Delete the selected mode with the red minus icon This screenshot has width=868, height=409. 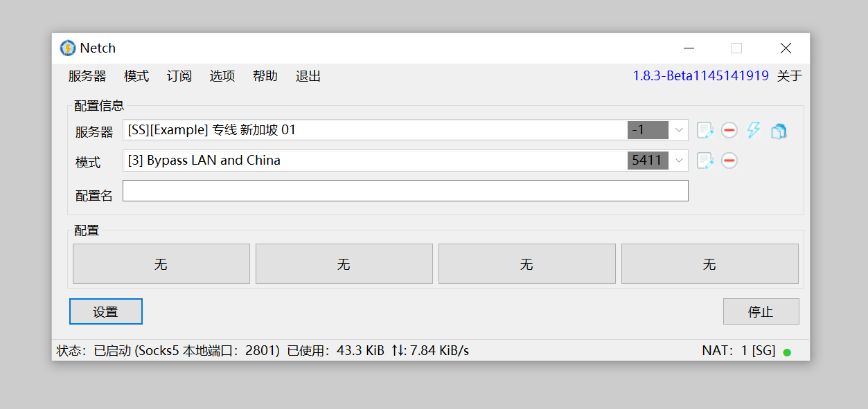tap(729, 161)
